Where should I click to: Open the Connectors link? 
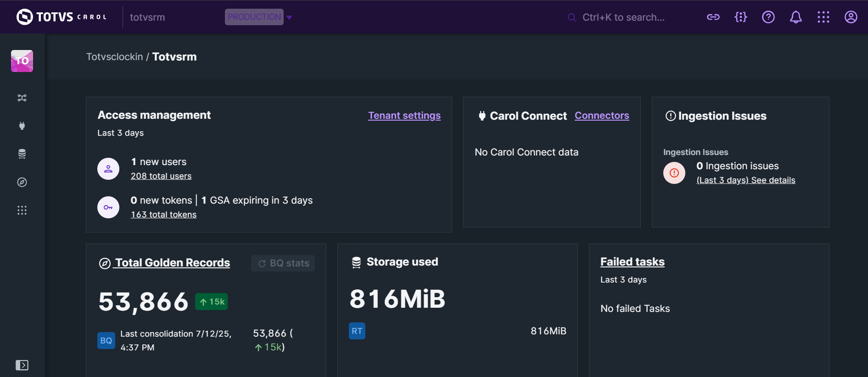[x=601, y=116]
